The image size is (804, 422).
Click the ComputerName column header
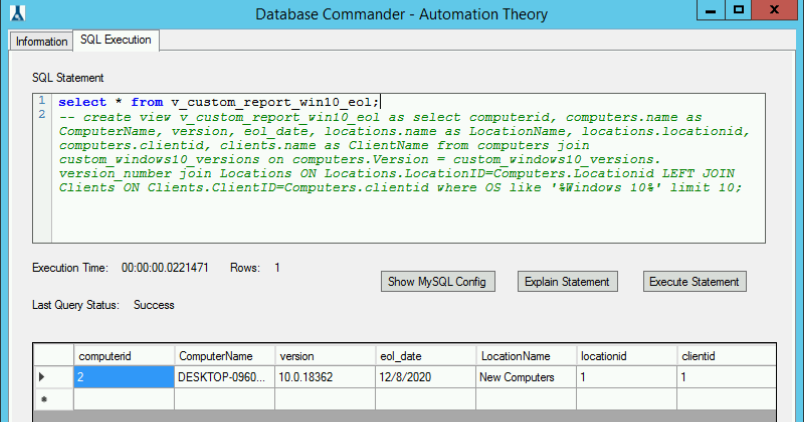(224, 355)
